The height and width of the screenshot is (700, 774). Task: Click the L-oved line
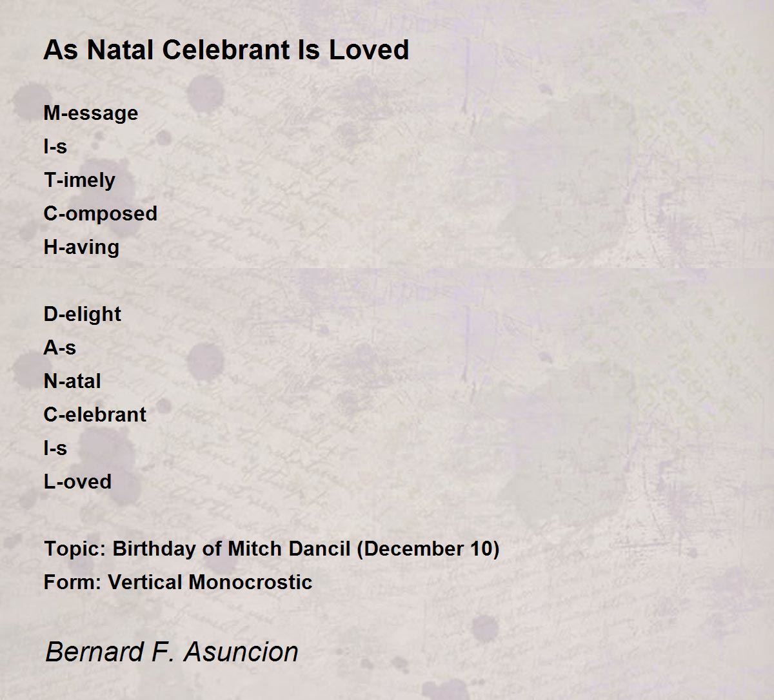pyautogui.click(x=77, y=481)
